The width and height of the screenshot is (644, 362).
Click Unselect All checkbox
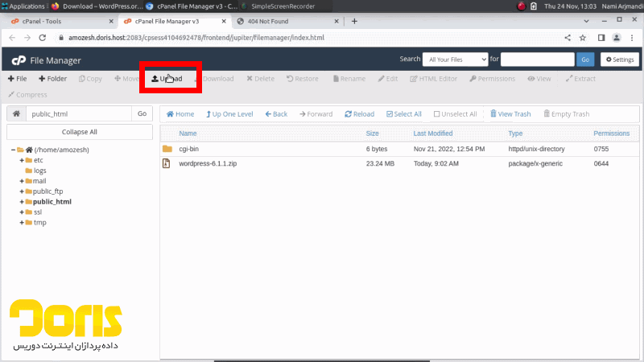pos(455,114)
